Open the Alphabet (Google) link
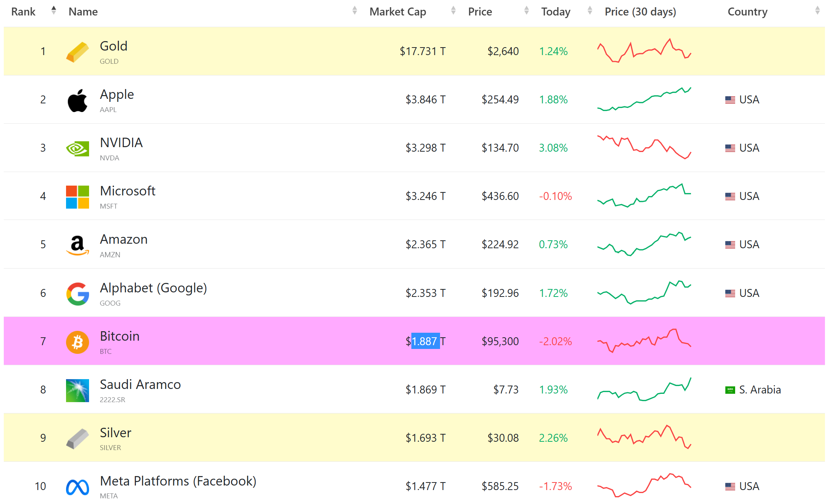831x504 pixels. click(x=153, y=288)
